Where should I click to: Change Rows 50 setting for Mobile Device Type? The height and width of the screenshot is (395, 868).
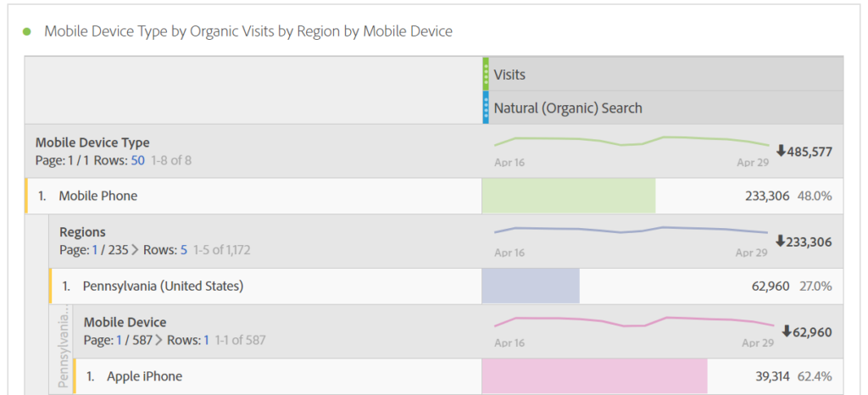(137, 160)
